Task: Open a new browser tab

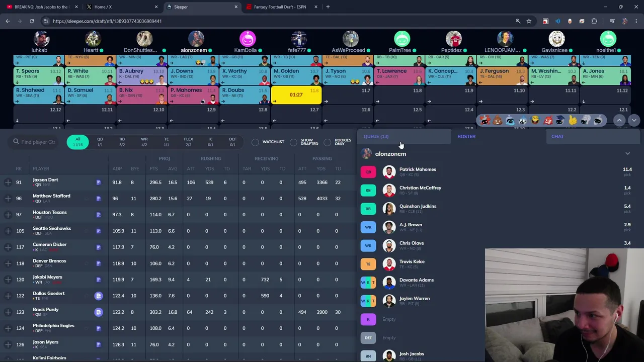Action: point(328,7)
